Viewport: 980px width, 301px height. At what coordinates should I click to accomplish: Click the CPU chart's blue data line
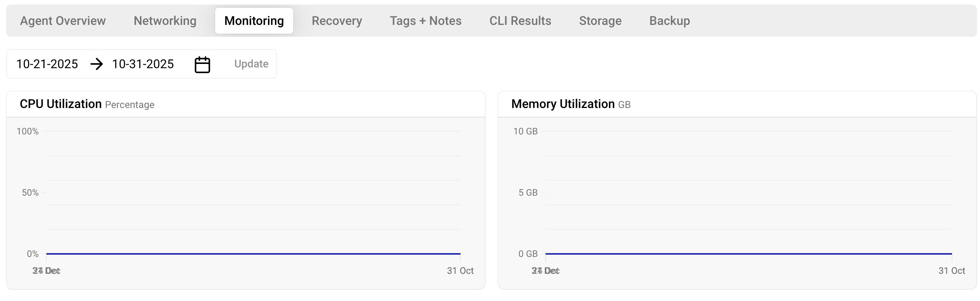pyautogui.click(x=253, y=254)
